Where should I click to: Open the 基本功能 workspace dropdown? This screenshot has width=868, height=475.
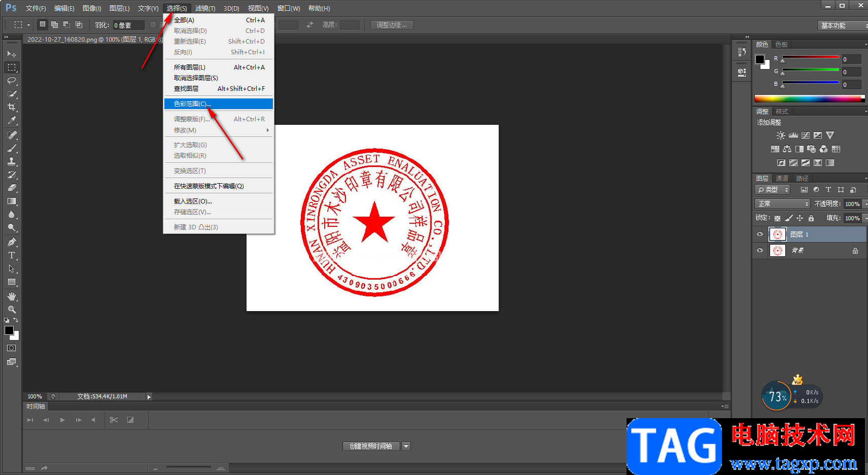click(x=843, y=25)
